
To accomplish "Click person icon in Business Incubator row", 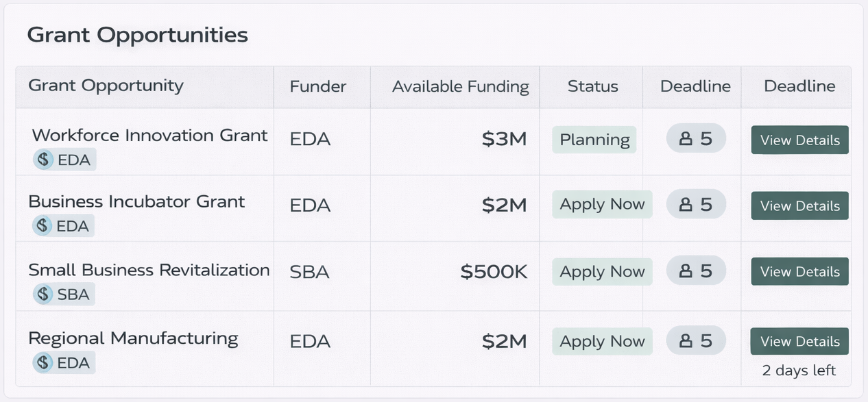I will tap(685, 204).
